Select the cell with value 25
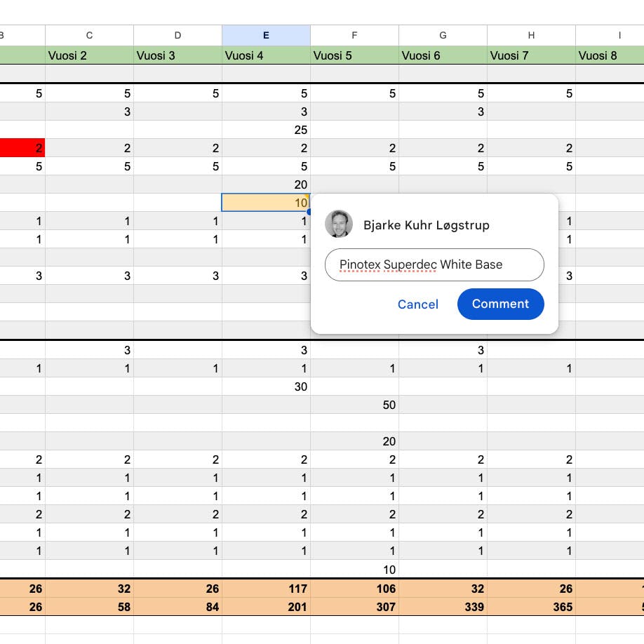 point(266,130)
